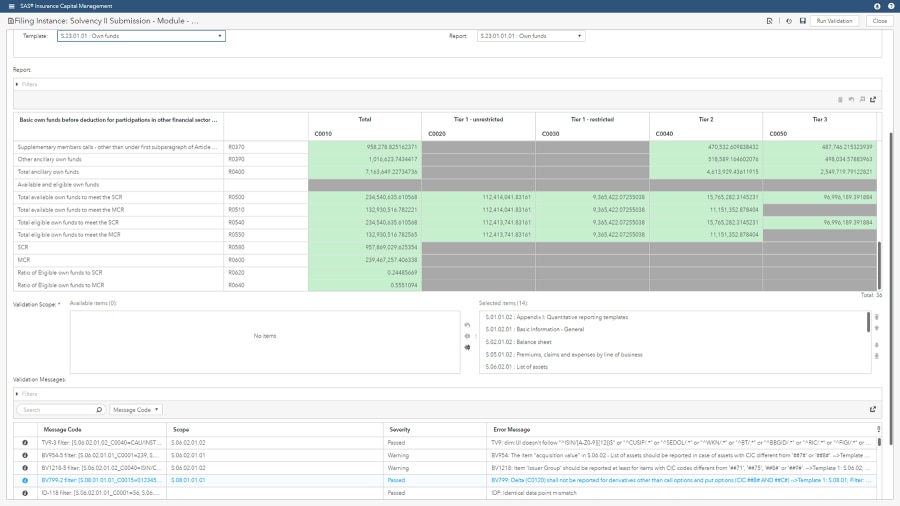Click the undo icon in the report toolbar

tap(851, 100)
